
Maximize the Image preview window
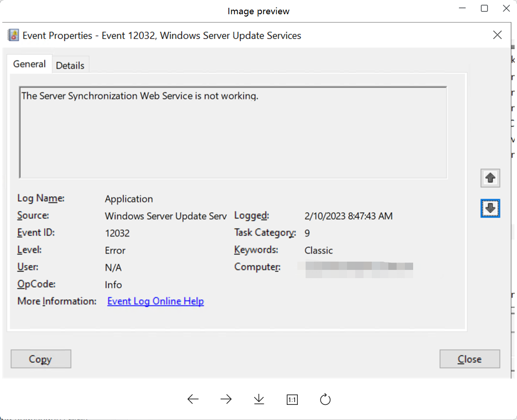[x=484, y=8]
